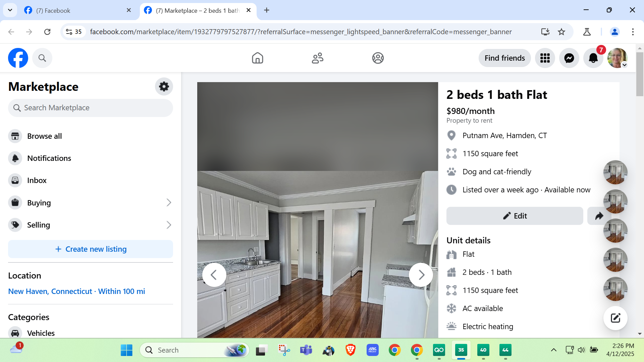644x362 pixels.
Task: Close the Marketplace browser tab
Action: tap(249, 10)
